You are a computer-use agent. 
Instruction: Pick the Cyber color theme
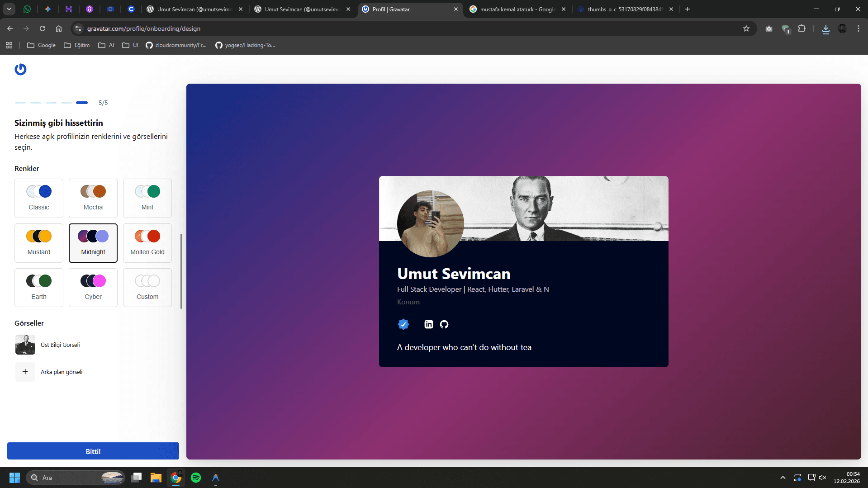coord(93,288)
